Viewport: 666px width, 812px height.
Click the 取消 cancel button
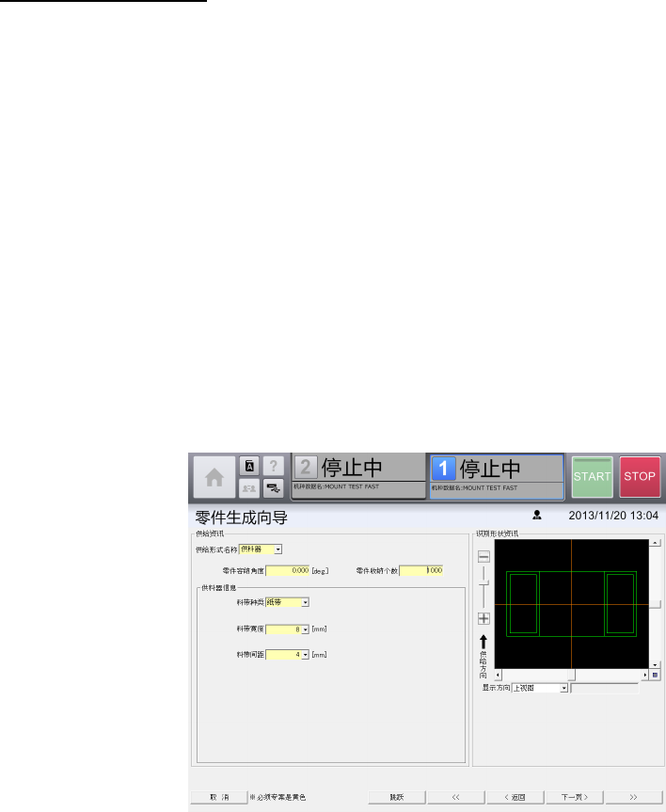[x=219, y=797]
